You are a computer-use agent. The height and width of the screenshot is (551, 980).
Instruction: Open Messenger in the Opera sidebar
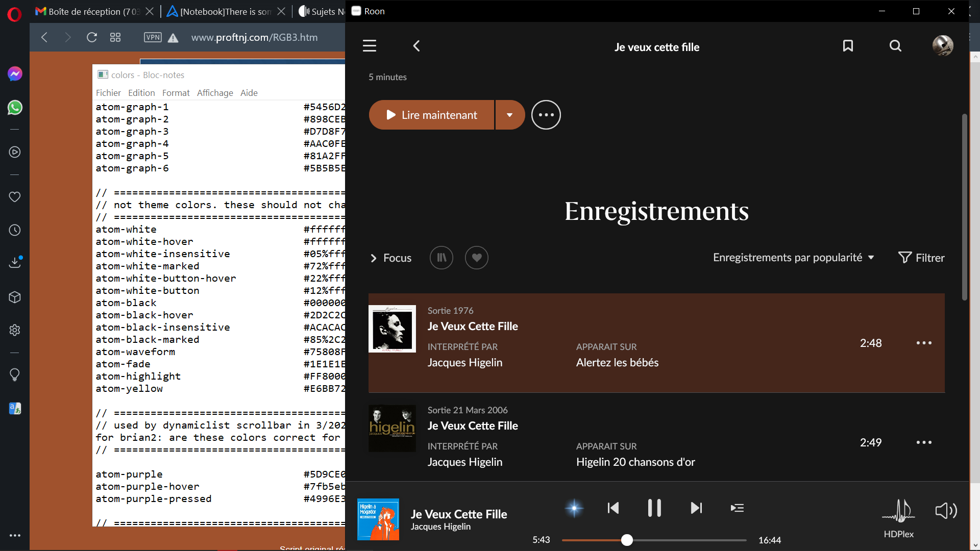click(15, 74)
